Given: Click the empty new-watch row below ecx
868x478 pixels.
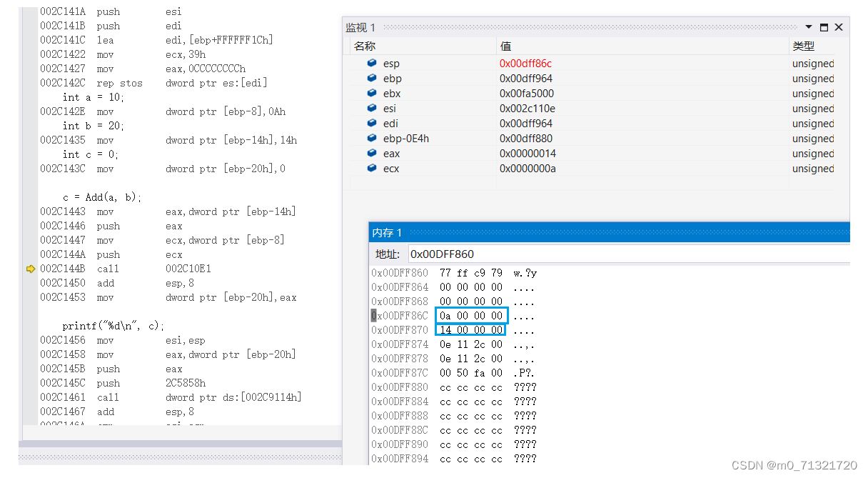Looking at the screenshot, I should [592, 184].
